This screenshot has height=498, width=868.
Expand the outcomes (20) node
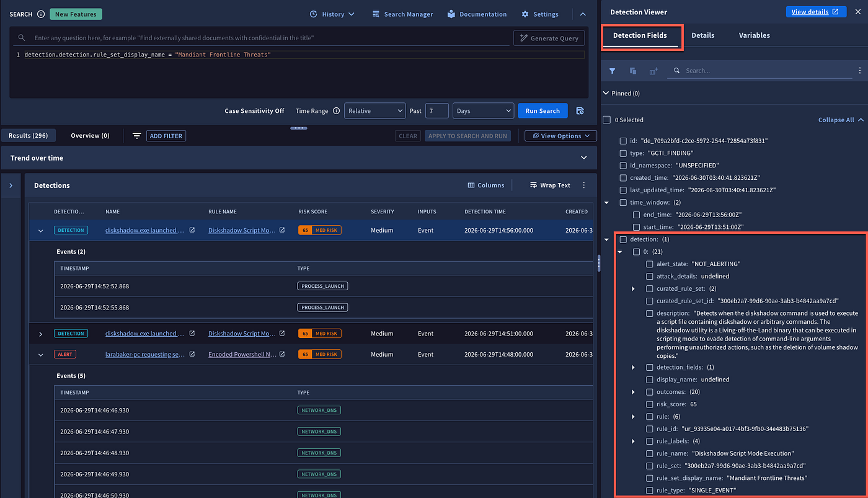pos(633,392)
